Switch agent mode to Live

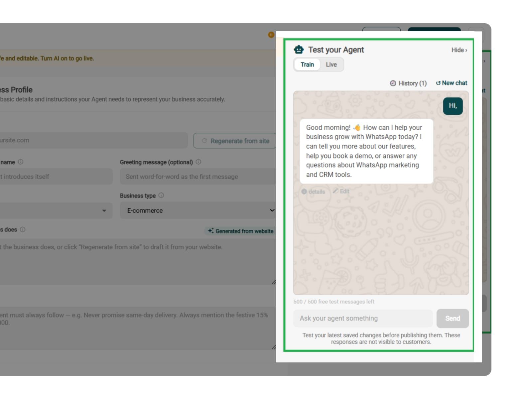pyautogui.click(x=331, y=65)
